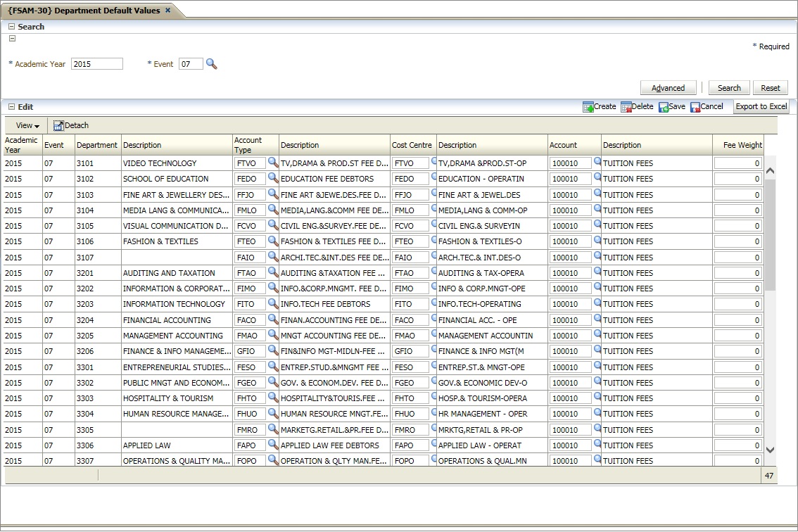Close the FSAM-30 tab
Image resolution: width=798 pixels, height=532 pixels.
point(167,11)
